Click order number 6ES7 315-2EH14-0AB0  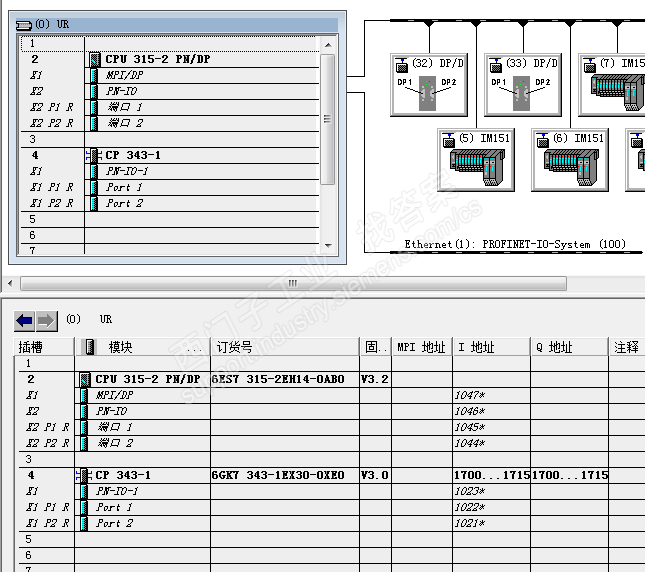click(278, 379)
